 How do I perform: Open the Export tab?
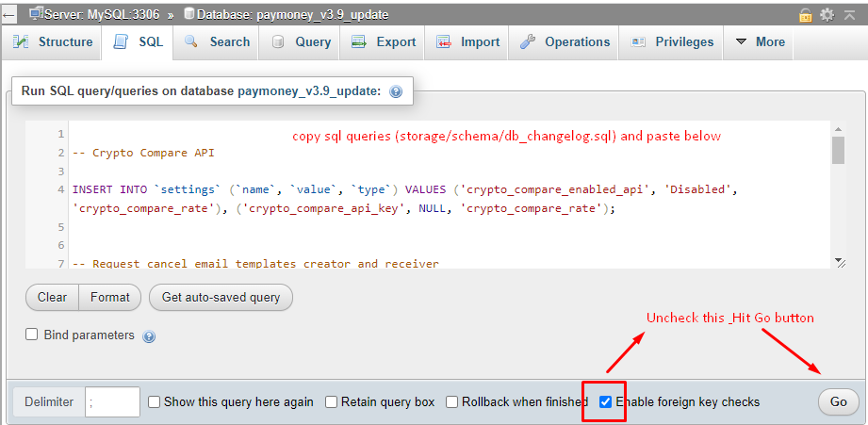pos(384,42)
